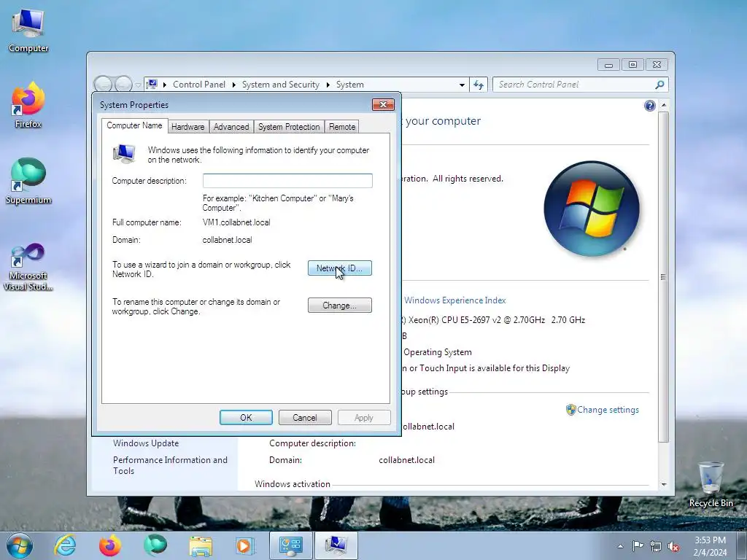Open Supermium from the taskbar
747x560 pixels.
tap(155, 545)
